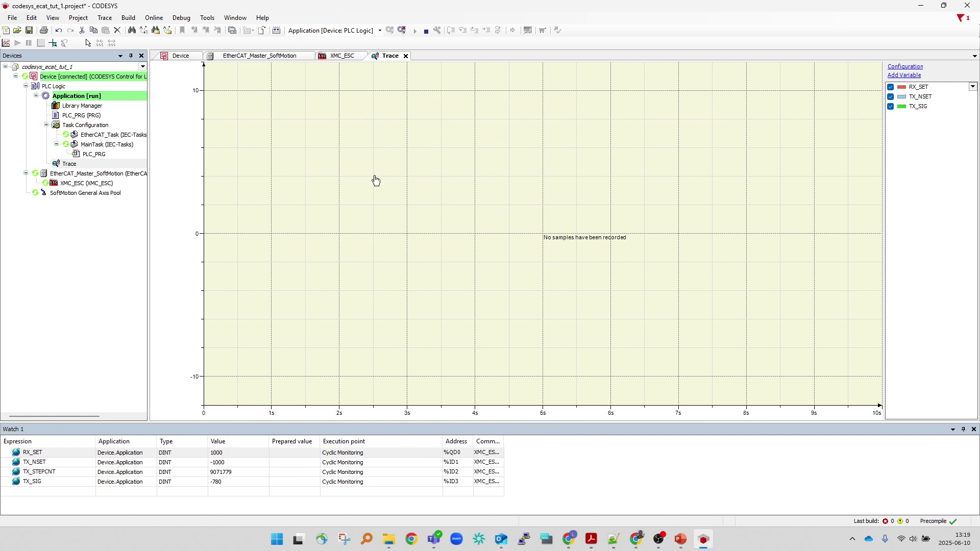Image resolution: width=980 pixels, height=551 pixels.
Task: Collapse the Task Configuration tree node
Action: [46, 125]
